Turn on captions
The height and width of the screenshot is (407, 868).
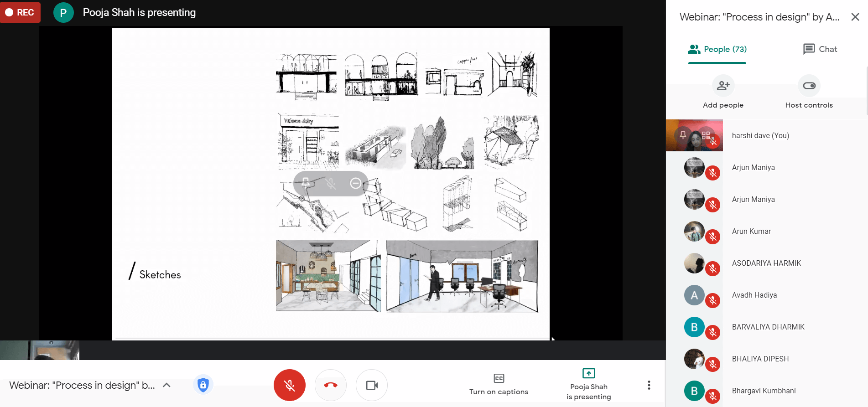pyautogui.click(x=499, y=385)
